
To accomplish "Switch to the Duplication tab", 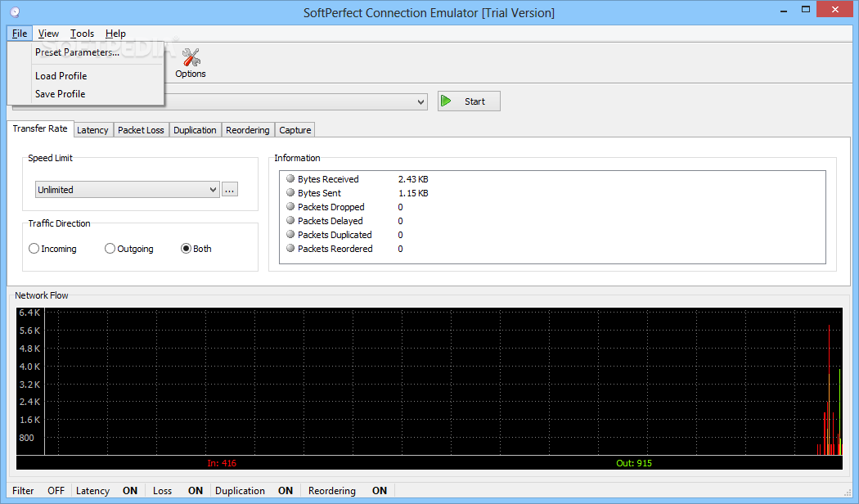I will tap(195, 130).
